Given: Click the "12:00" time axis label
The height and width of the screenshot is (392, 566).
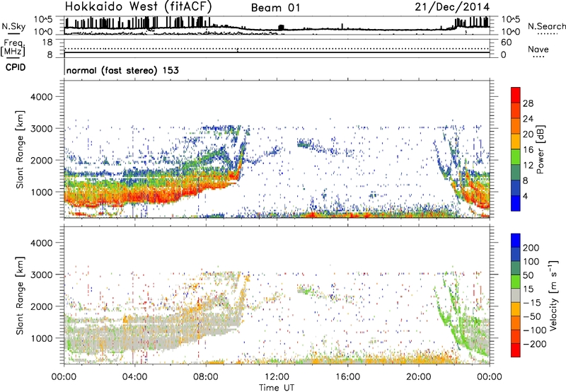Looking at the screenshot, I should pos(277,377).
